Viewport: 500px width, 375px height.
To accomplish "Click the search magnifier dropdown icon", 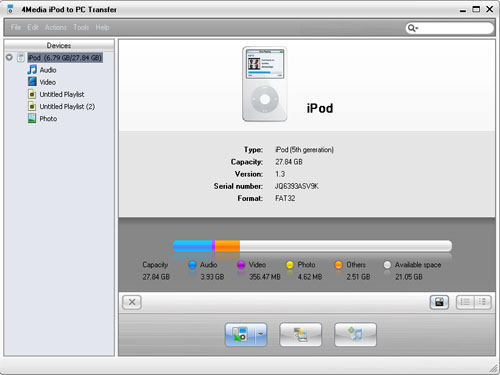I will (x=413, y=28).
